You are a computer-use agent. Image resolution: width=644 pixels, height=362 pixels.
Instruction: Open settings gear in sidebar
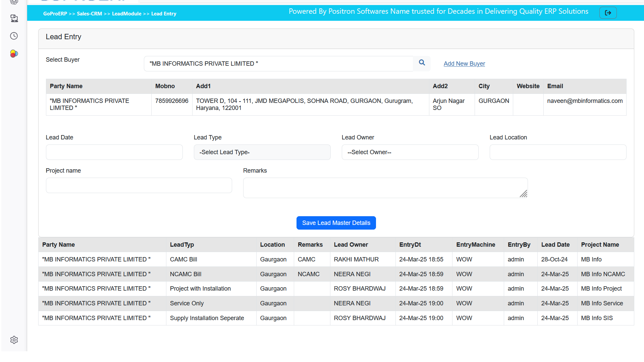(x=14, y=340)
